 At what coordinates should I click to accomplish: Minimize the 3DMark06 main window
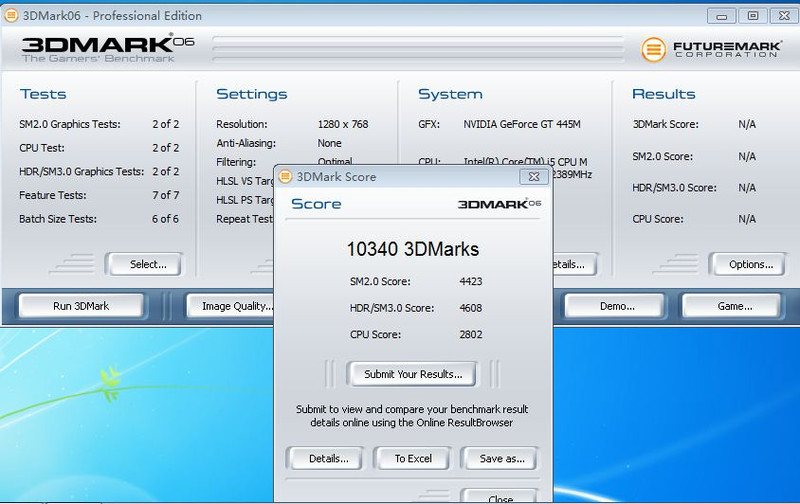(x=721, y=16)
